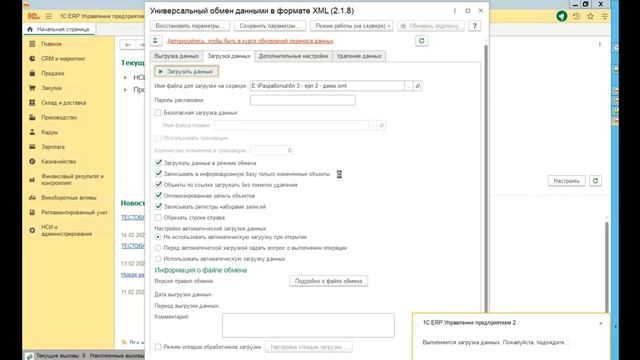The image size is (640, 360).
Task: Click the green notification center icon
Action: click(x=562, y=16)
